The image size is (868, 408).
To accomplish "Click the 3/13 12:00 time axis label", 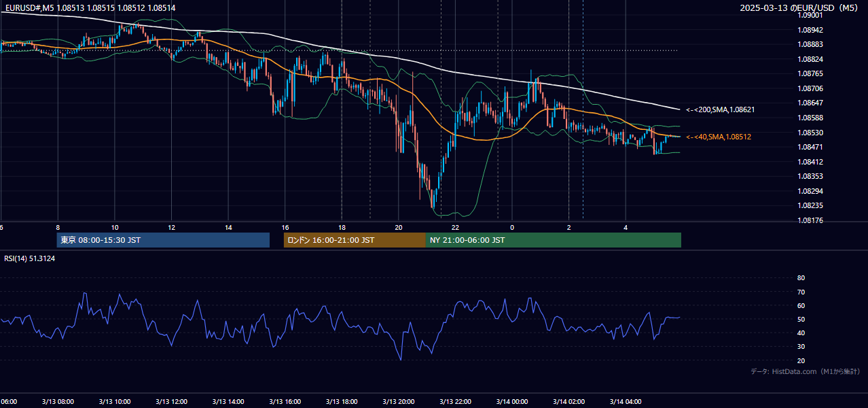I will [171, 401].
